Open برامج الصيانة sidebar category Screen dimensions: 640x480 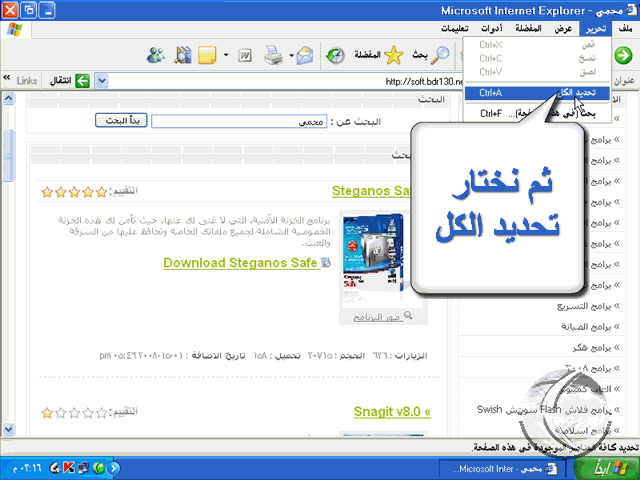click(x=586, y=327)
